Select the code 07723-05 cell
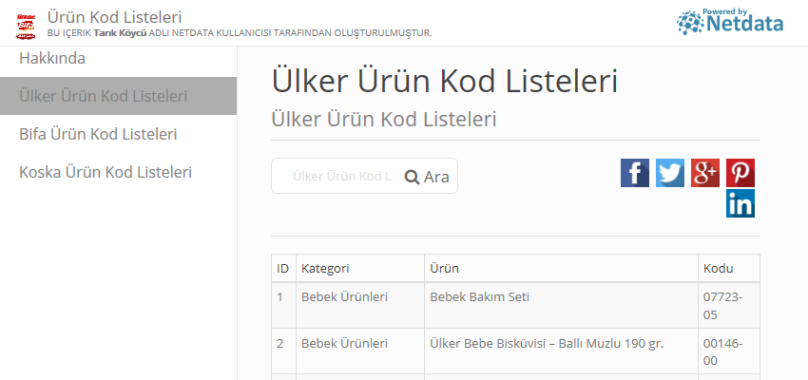808x380 pixels. [x=729, y=305]
